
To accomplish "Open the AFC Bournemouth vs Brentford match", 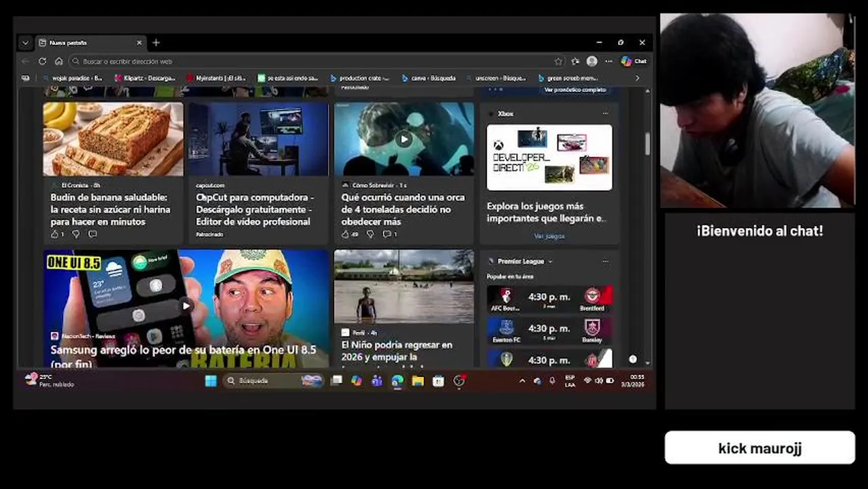I will click(549, 299).
